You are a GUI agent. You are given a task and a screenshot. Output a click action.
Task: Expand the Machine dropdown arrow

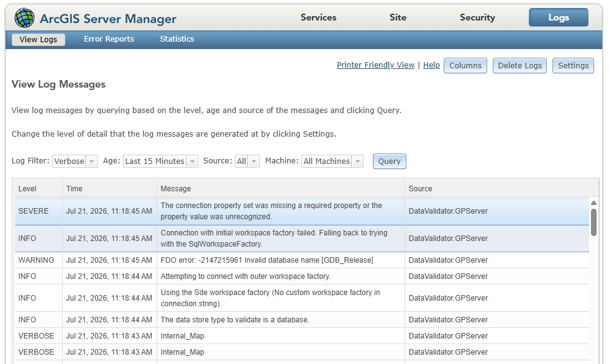point(358,162)
